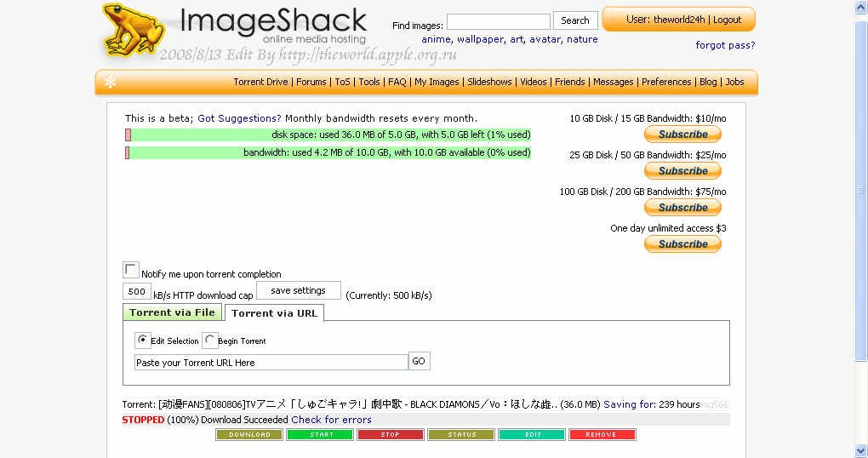Click the HTTP download cap value field
Viewport: 868px width, 458px height.
coord(137,291)
